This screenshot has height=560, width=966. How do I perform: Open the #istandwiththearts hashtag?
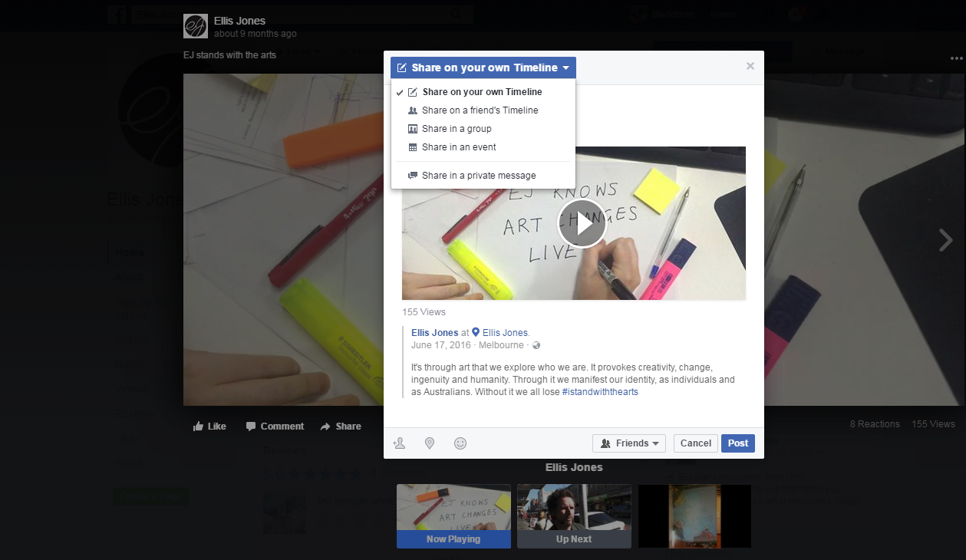(600, 392)
